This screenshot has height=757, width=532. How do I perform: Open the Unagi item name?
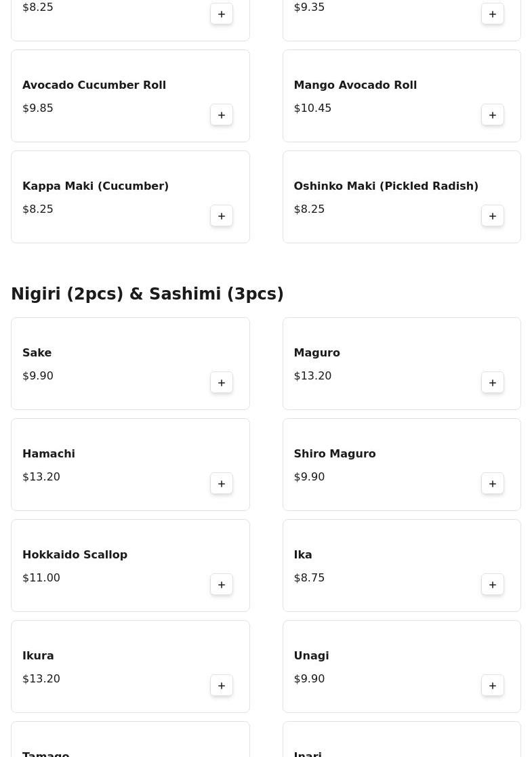coord(311,656)
